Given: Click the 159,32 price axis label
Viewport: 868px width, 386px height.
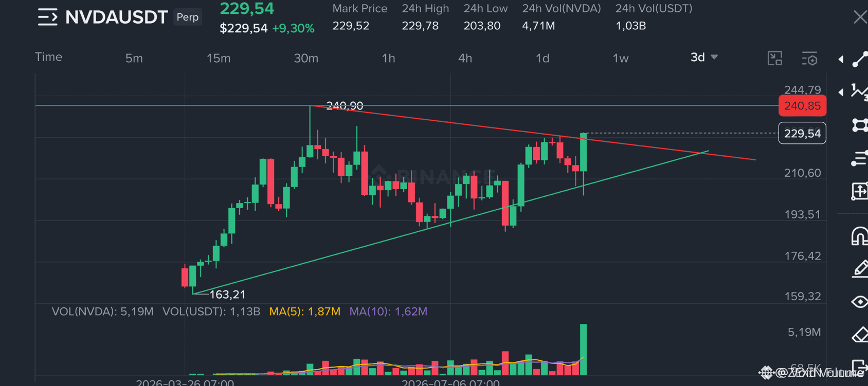Looking at the screenshot, I should pyautogui.click(x=802, y=296).
